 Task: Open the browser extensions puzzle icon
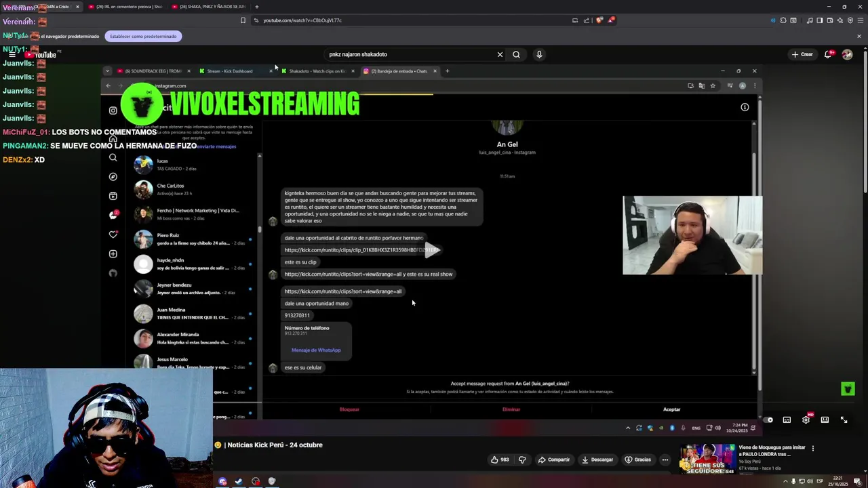coord(783,20)
